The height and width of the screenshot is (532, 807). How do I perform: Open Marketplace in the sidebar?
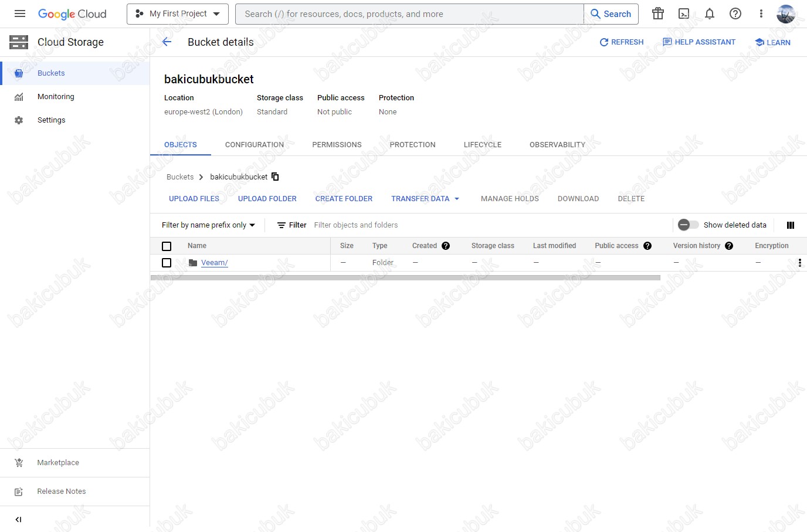[x=74, y=463]
